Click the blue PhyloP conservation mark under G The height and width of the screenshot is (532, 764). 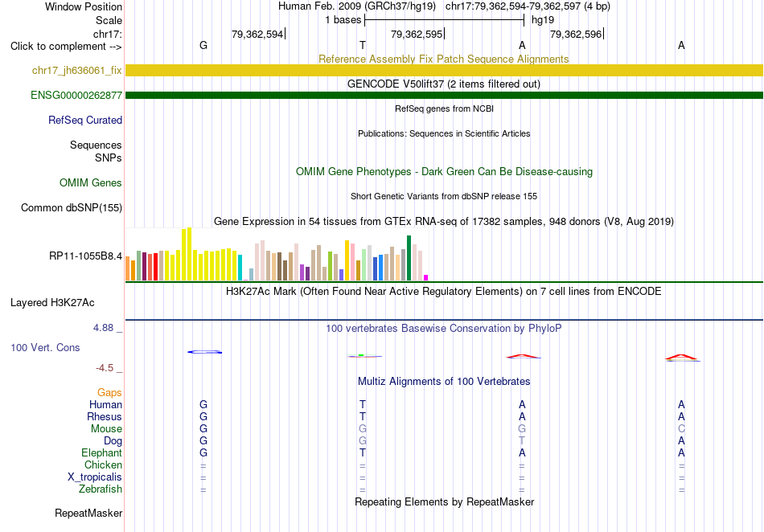click(x=204, y=352)
